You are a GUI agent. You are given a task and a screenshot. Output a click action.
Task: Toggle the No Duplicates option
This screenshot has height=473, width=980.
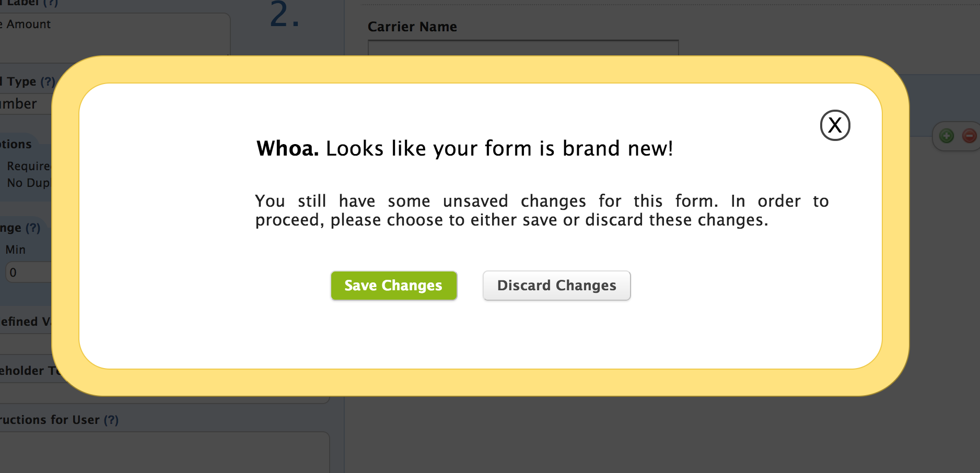28,183
